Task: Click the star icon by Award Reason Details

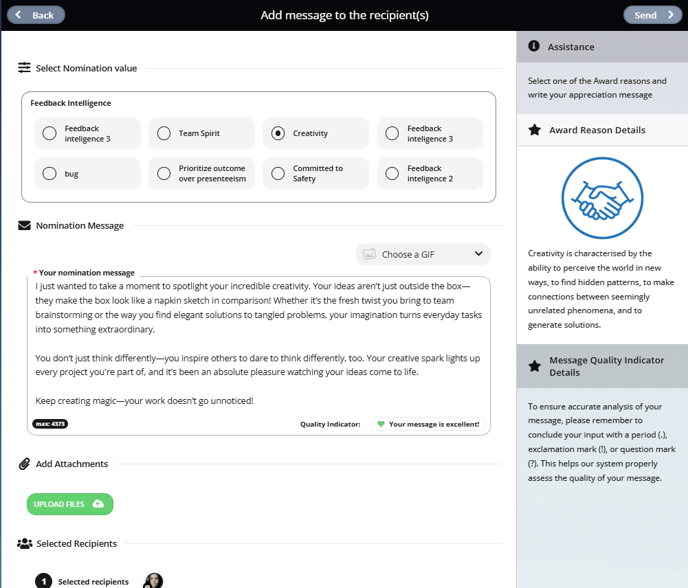Action: click(x=534, y=130)
